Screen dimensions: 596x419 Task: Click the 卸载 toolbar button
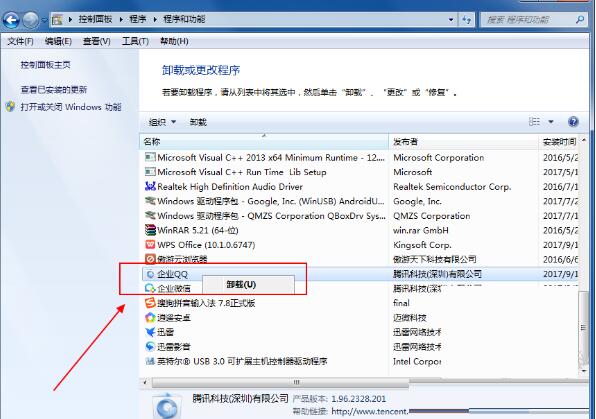point(198,122)
